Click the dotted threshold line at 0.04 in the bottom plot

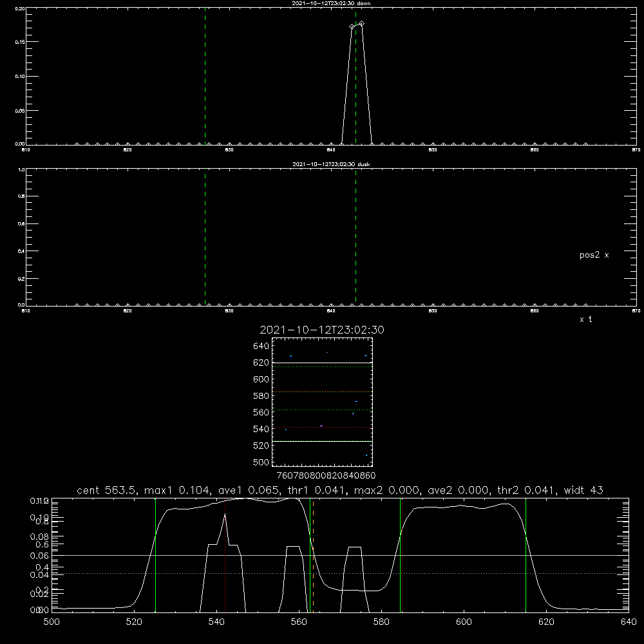click(x=340, y=573)
